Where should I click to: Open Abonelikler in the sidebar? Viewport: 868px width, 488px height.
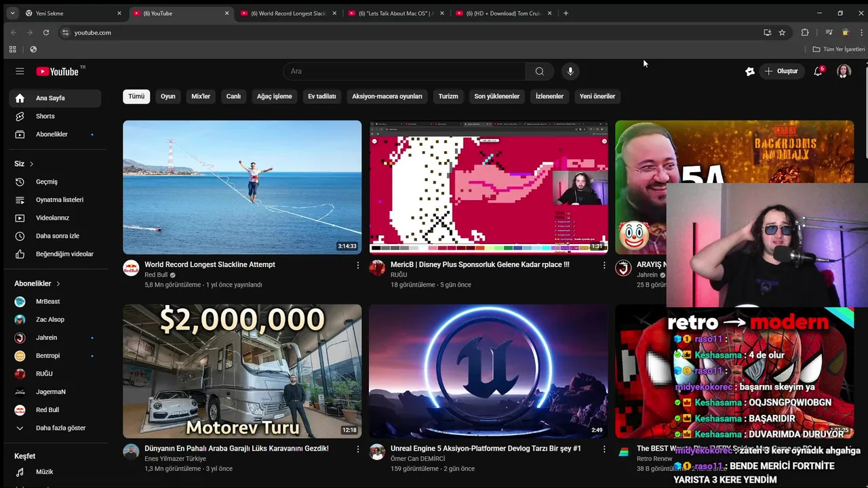tap(55, 134)
